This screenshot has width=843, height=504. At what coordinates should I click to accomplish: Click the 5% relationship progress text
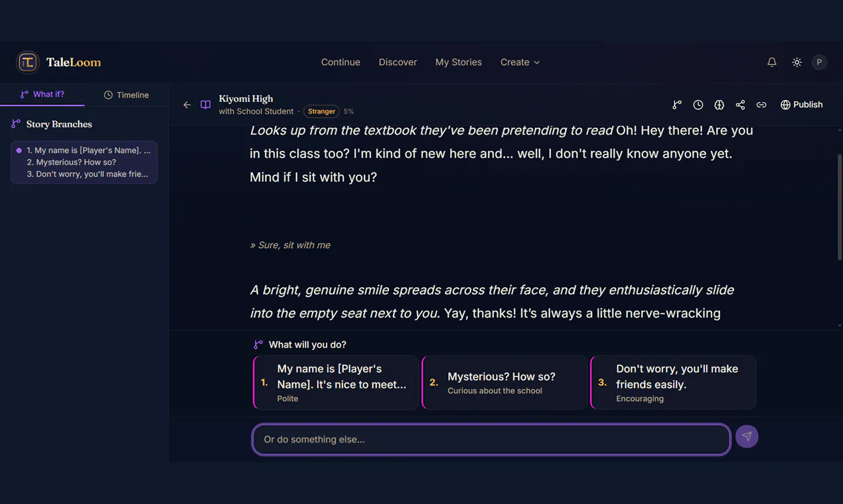pyautogui.click(x=348, y=111)
